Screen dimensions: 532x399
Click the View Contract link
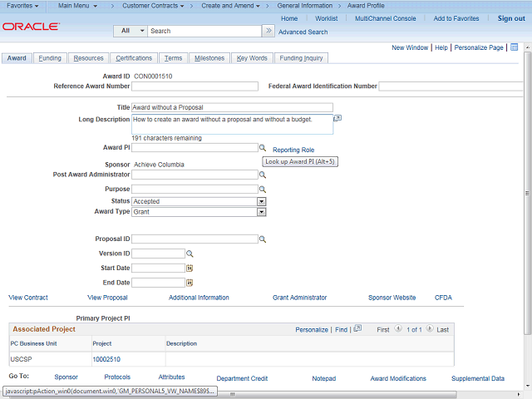28,298
